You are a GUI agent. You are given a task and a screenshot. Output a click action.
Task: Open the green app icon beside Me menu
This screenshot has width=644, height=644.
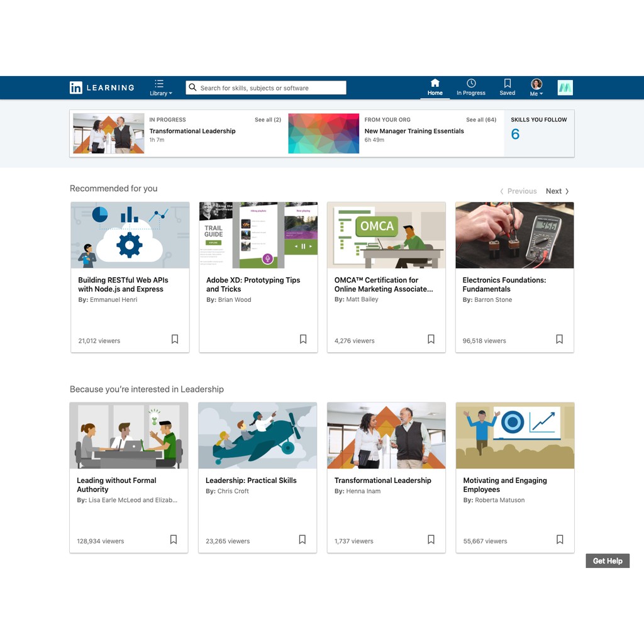point(564,87)
